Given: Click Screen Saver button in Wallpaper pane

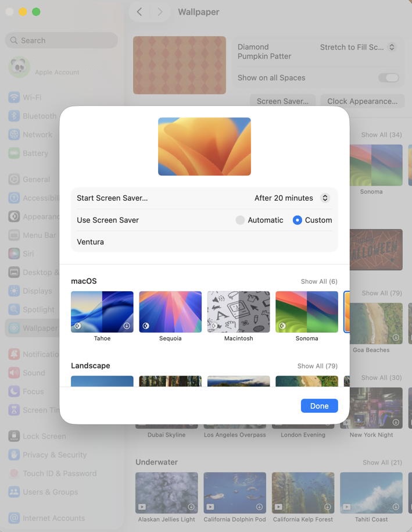Looking at the screenshot, I should pyautogui.click(x=282, y=101).
